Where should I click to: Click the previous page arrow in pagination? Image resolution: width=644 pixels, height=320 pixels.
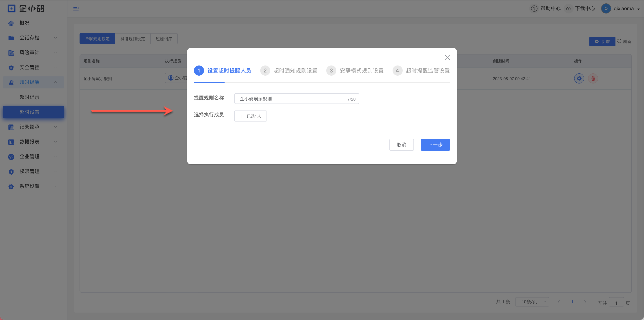(559, 302)
